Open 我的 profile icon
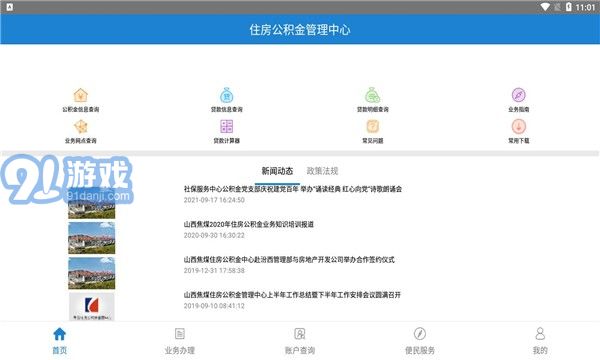The image size is (600, 360). pos(540,334)
